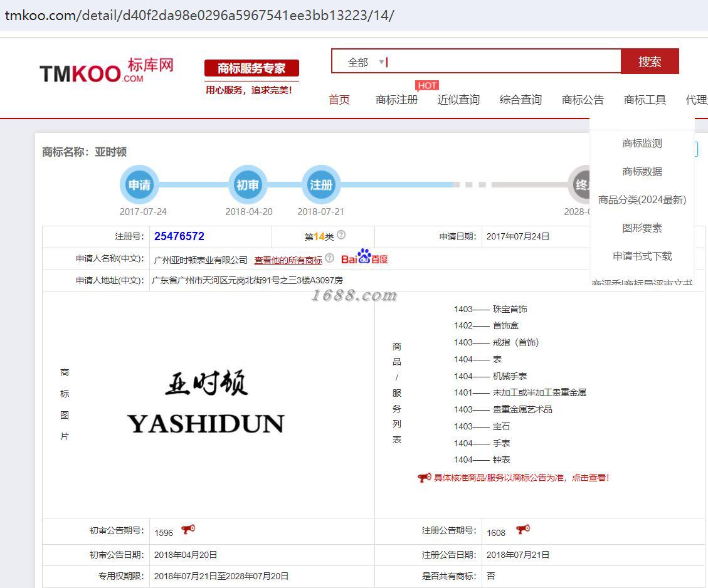The image size is (708, 588).
Task: Click applicant address 广东省广州市天河区元岗北街91号
Action: [247, 280]
